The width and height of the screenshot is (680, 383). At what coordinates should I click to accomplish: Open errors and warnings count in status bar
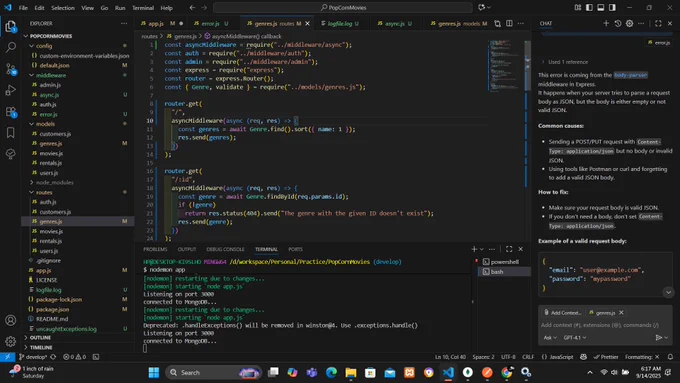(x=75, y=357)
